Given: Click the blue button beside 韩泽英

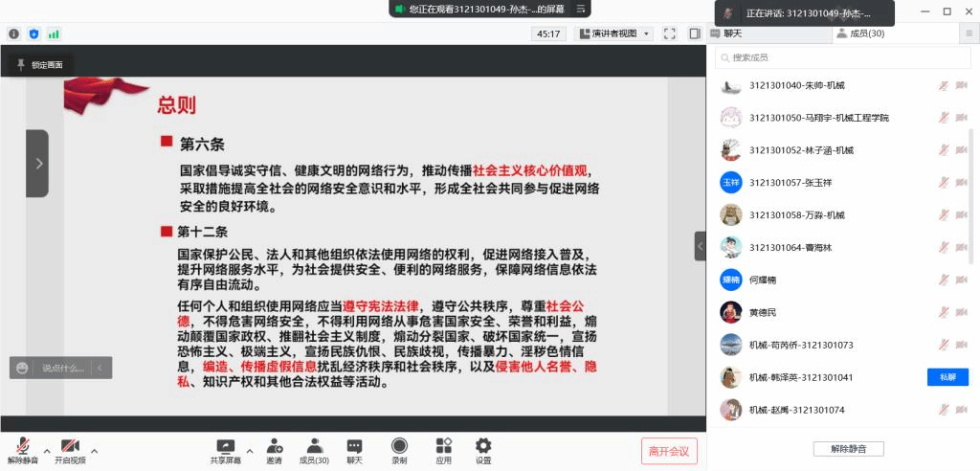Looking at the screenshot, I should 947,377.
